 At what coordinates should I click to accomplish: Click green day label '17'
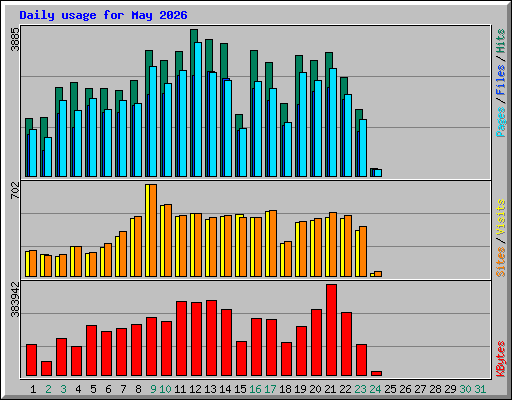[270, 389]
